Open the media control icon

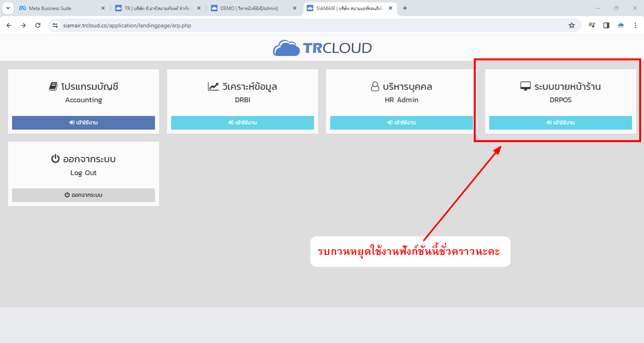point(592,25)
